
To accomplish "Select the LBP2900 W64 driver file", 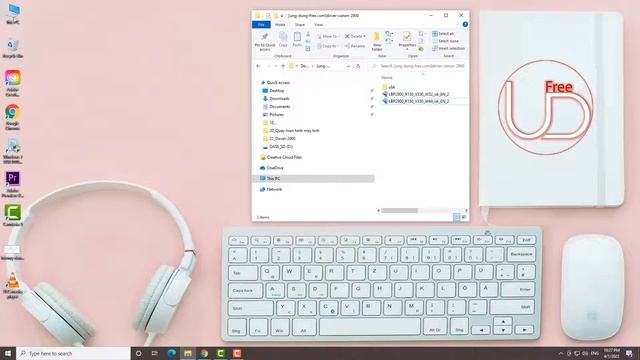I will pyautogui.click(x=416, y=101).
